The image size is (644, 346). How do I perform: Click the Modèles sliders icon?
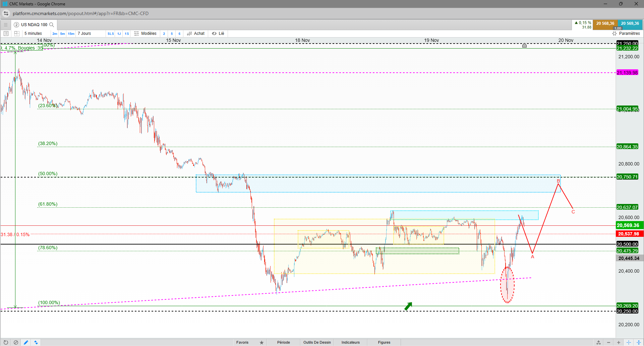(136, 33)
